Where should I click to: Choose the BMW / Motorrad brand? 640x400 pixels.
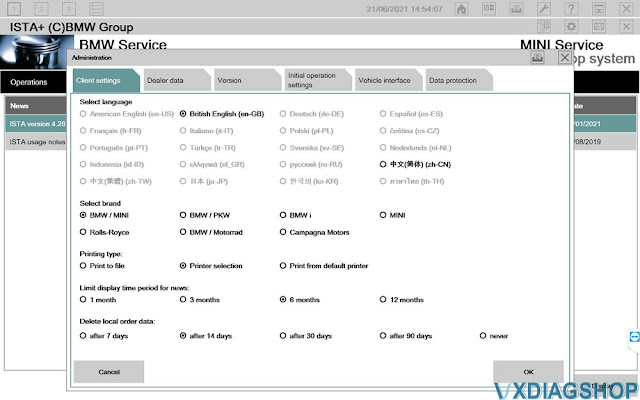(211, 232)
